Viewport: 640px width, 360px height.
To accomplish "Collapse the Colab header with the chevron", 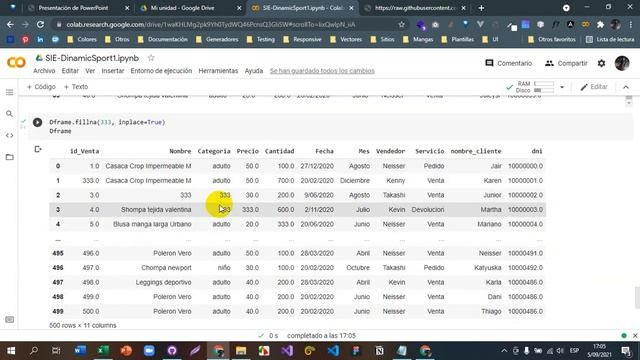I will pos(626,87).
